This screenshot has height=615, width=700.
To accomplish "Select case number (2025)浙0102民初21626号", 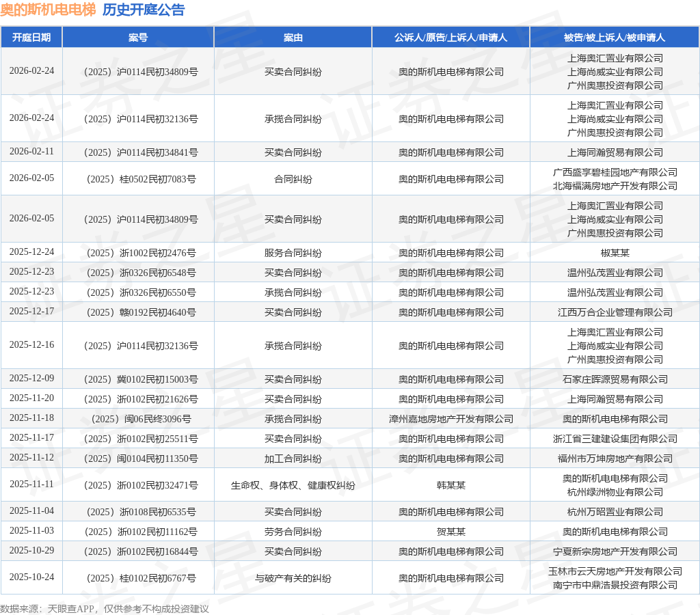I will 141,399.
